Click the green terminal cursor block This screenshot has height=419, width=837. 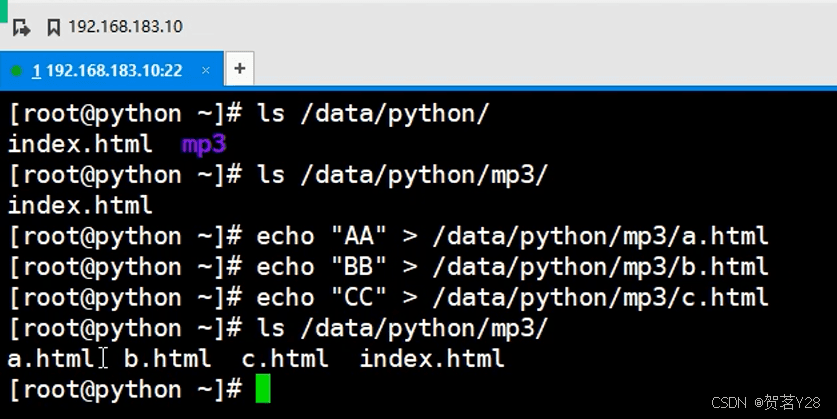tap(263, 389)
